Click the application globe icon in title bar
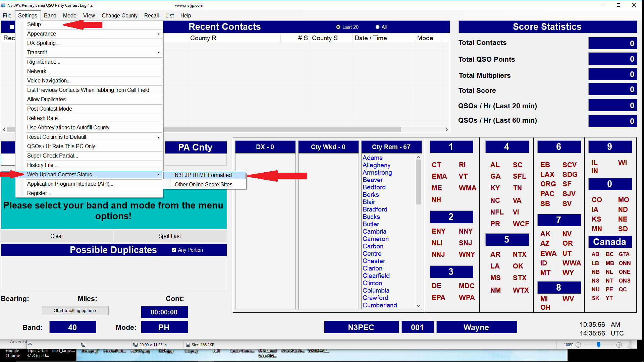Screen dimensions: 644x362 coord(3,5)
